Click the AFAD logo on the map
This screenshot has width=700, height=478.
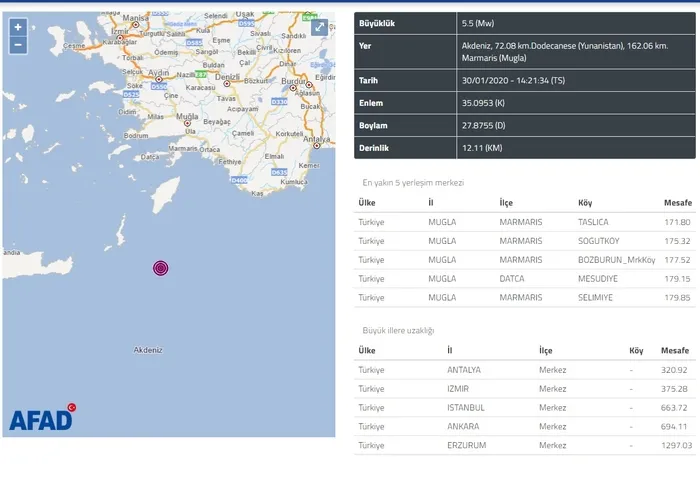coord(42,418)
